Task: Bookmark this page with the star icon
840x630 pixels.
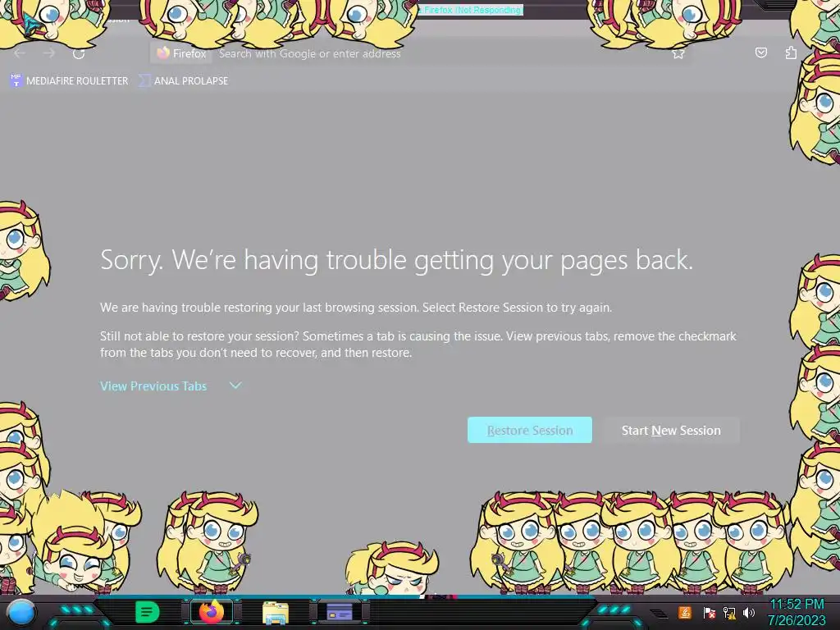Action: (678, 53)
